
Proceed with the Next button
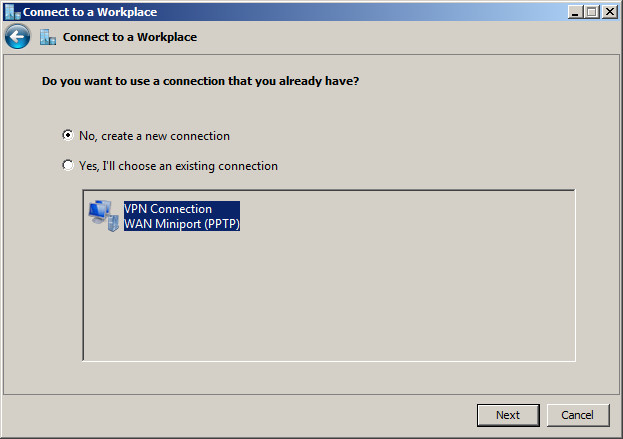(508, 415)
